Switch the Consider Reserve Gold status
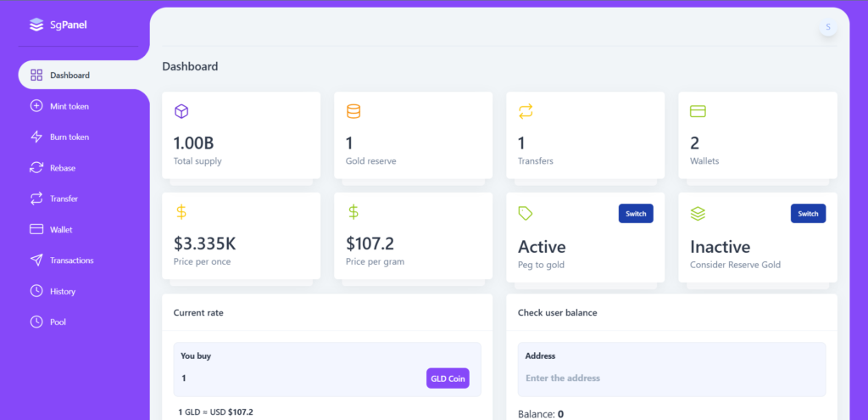The width and height of the screenshot is (868, 420). coord(808,214)
